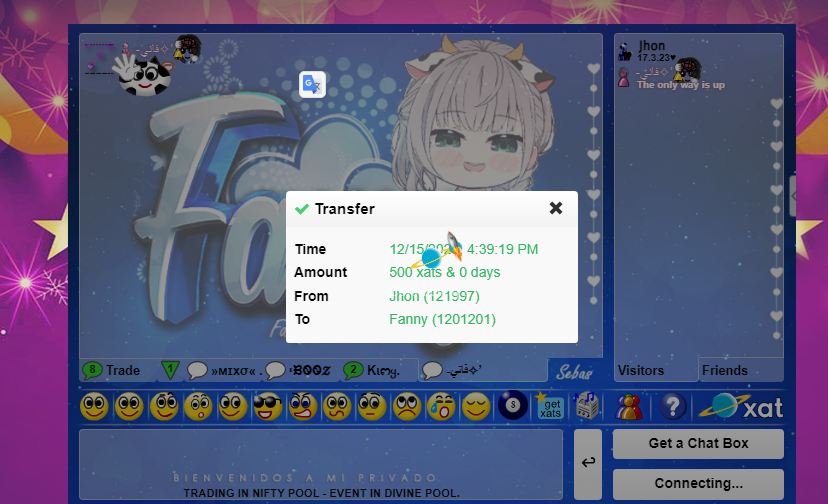828x504 pixels.
Task: Insert the raised-eyebrow smiley
Action: pos(164,407)
